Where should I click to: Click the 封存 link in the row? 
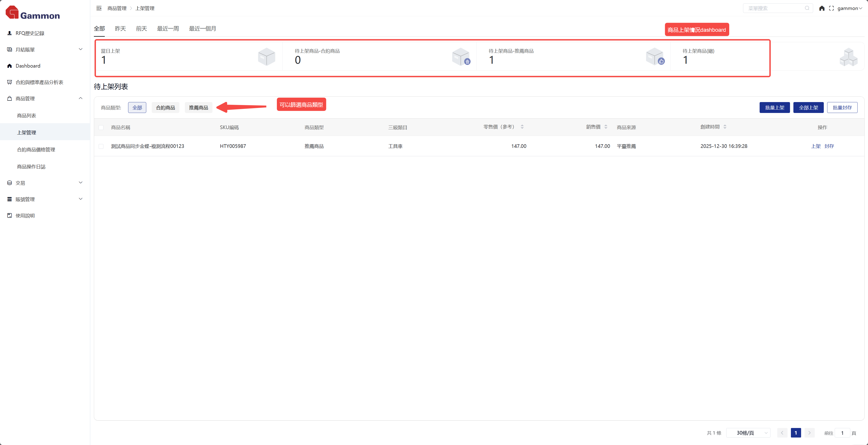(829, 146)
